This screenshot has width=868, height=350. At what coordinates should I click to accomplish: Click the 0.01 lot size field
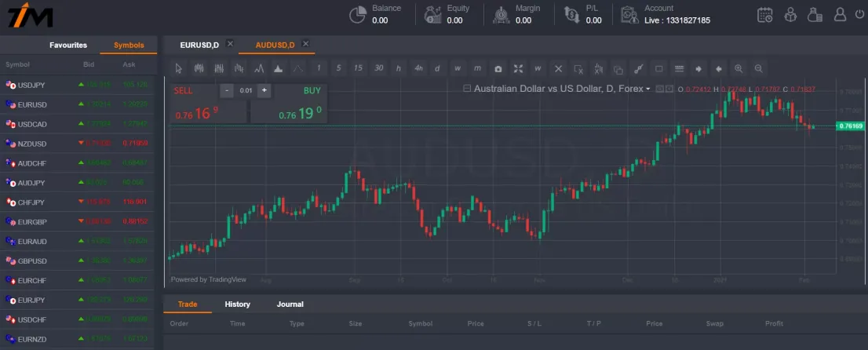point(245,90)
